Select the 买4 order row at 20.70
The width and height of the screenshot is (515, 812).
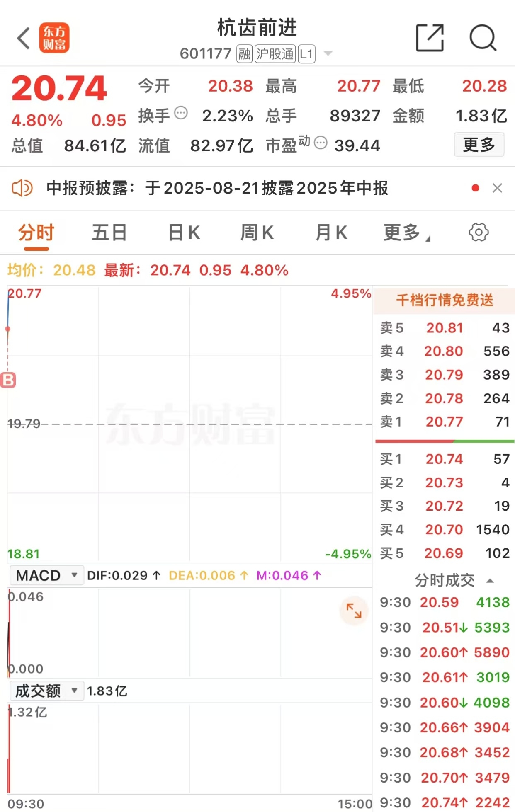coord(445,529)
